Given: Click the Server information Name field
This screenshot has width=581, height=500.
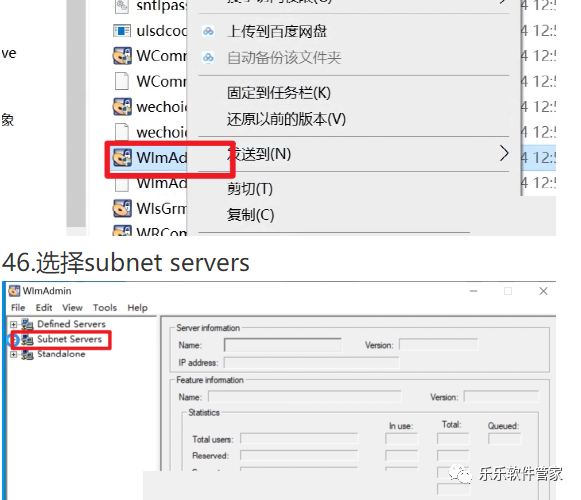Looking at the screenshot, I should pos(283,345).
